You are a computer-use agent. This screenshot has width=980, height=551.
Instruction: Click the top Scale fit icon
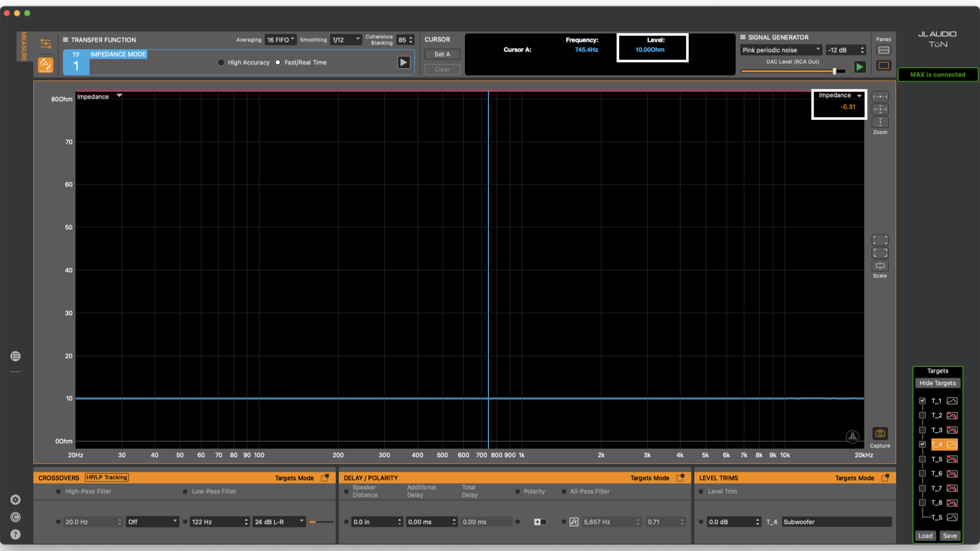(880, 240)
